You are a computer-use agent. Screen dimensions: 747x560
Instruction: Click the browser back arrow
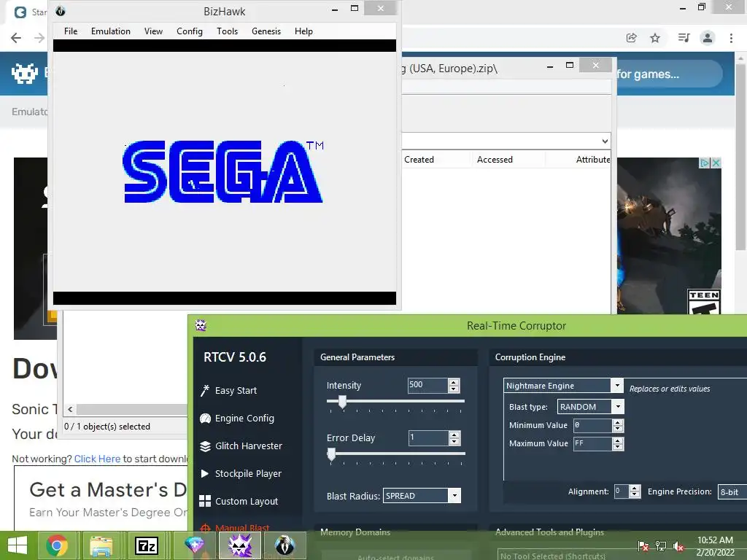(x=16, y=38)
